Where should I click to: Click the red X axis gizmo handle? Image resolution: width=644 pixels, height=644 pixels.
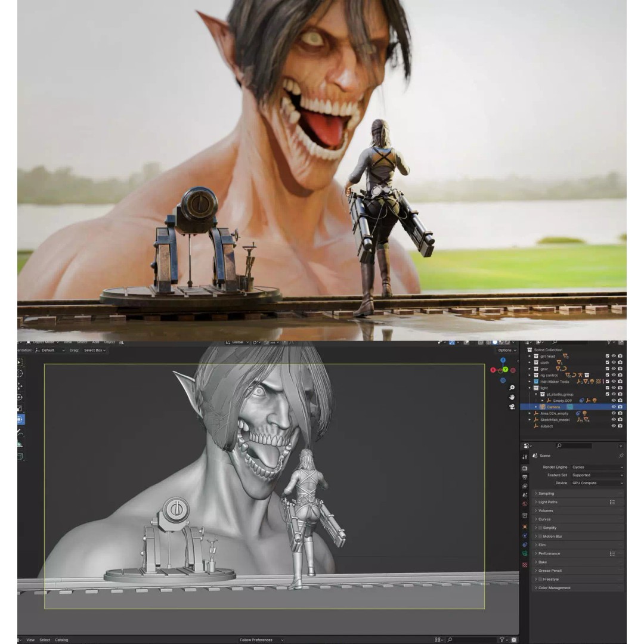tap(493, 370)
